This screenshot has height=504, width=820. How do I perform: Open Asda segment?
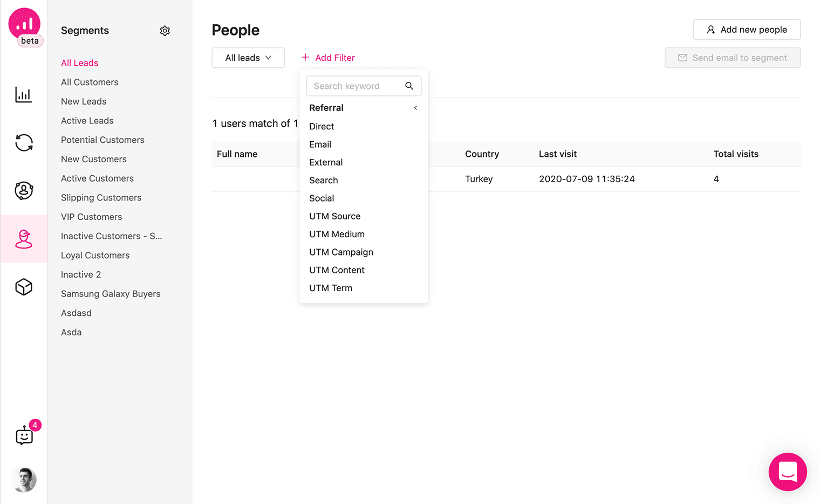coord(71,332)
